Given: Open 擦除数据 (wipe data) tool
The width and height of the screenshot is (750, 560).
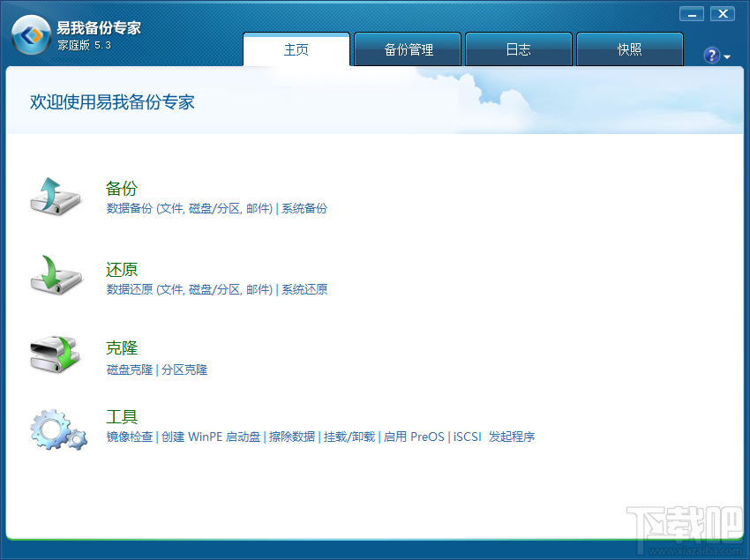Looking at the screenshot, I should tap(293, 437).
